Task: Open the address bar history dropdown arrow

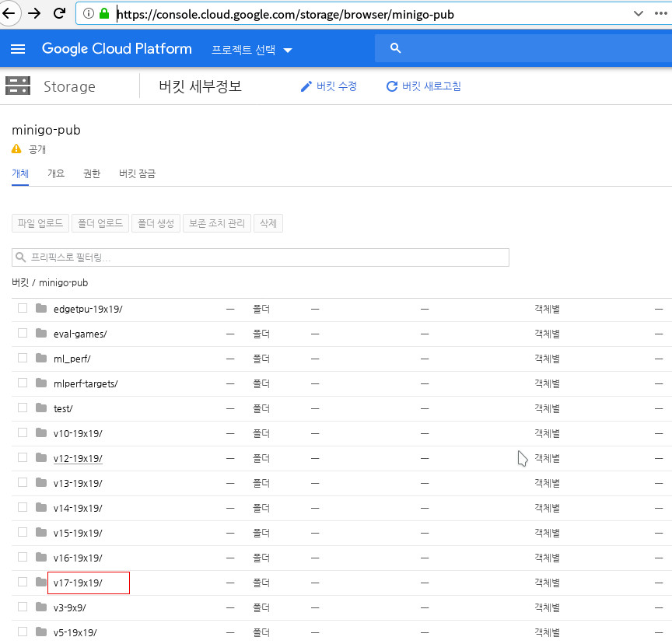Action: click(x=638, y=14)
